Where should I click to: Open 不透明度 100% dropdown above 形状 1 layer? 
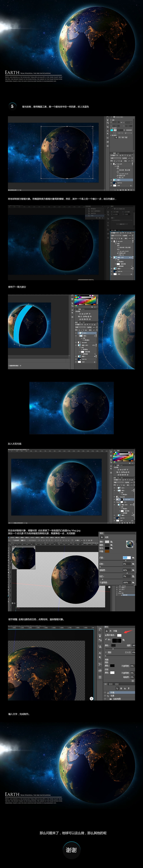(x=97, y=327)
